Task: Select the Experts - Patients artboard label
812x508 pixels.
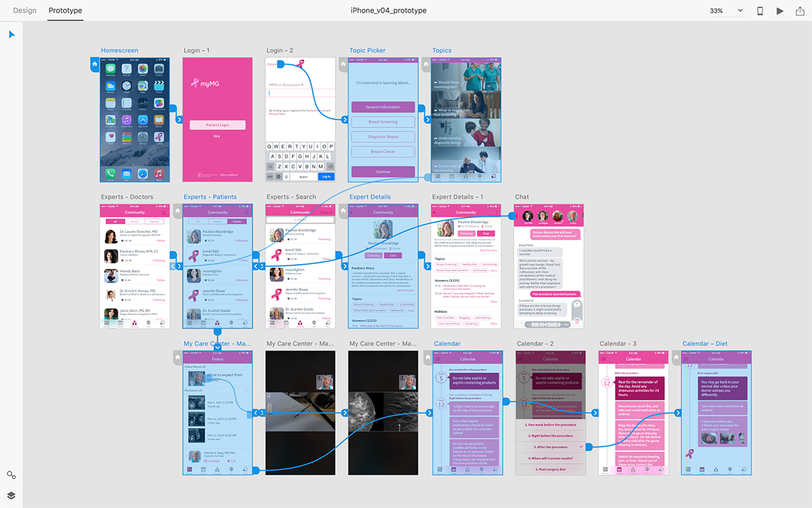Action: (x=210, y=197)
